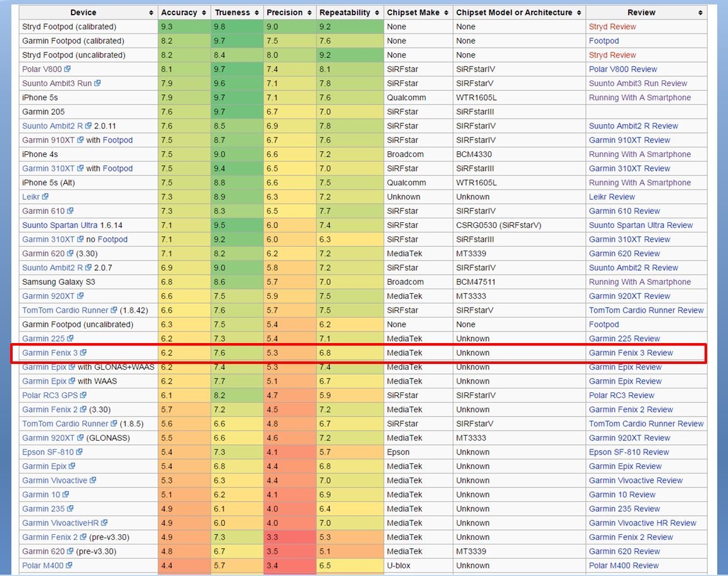Open the Polar V800 Review link
This screenshot has width=728, height=576.
pos(623,69)
